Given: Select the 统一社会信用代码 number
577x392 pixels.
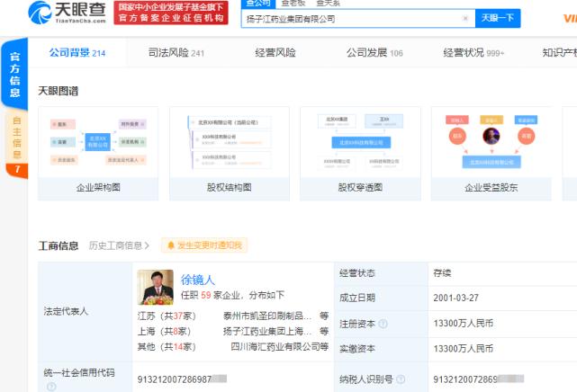Looking at the screenshot, I should 182,379.
